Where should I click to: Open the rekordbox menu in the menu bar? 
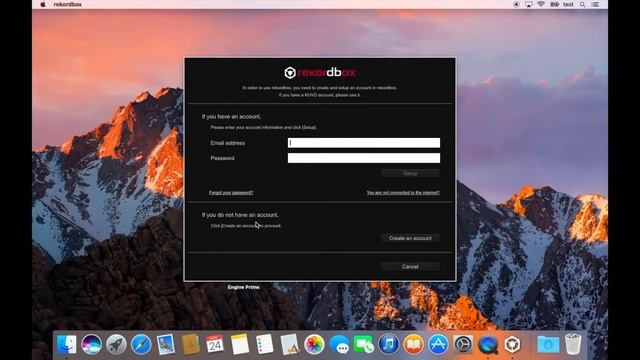tap(68, 4)
